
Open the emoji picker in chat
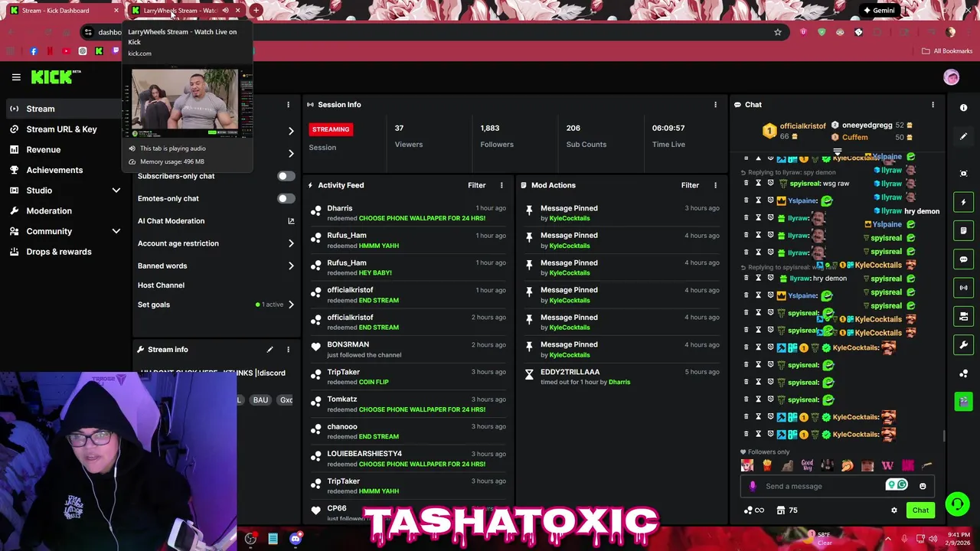(923, 486)
